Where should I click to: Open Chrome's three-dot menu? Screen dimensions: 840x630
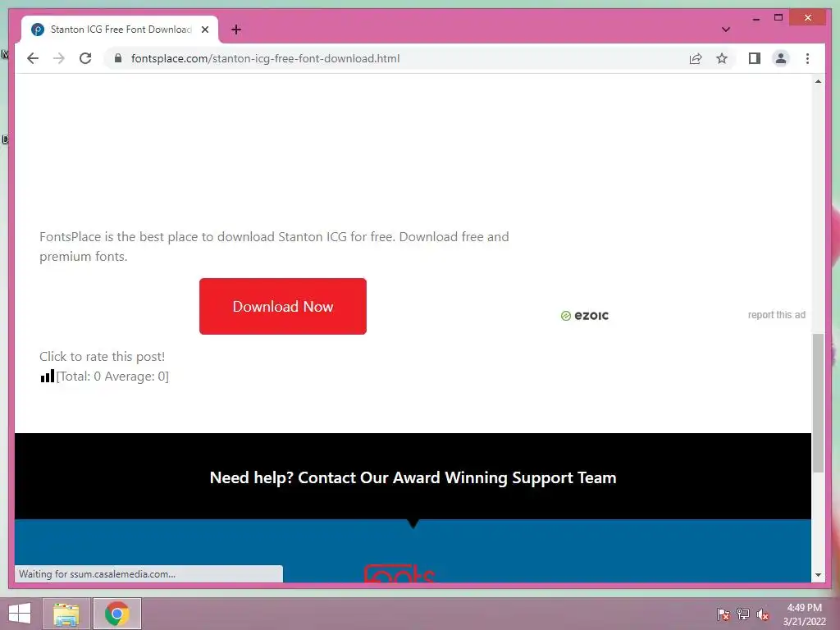click(808, 58)
